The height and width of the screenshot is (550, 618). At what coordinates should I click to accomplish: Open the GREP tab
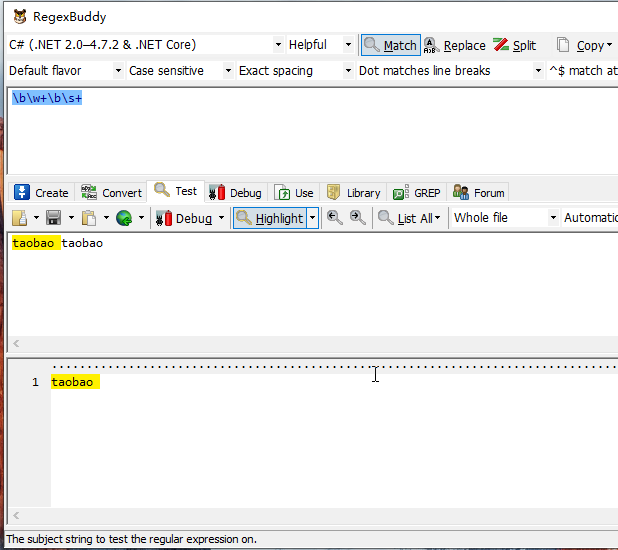pos(417,193)
